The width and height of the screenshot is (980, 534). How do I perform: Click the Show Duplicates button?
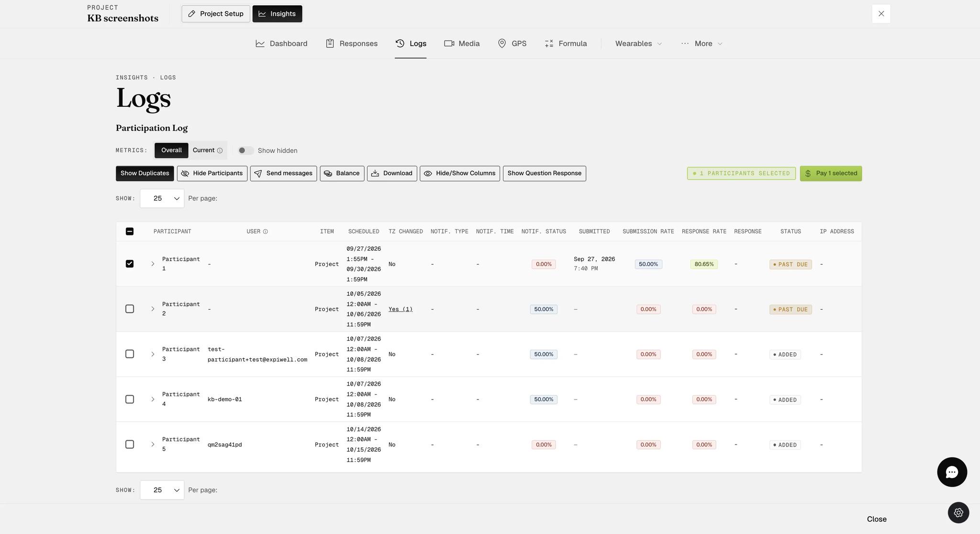145,174
